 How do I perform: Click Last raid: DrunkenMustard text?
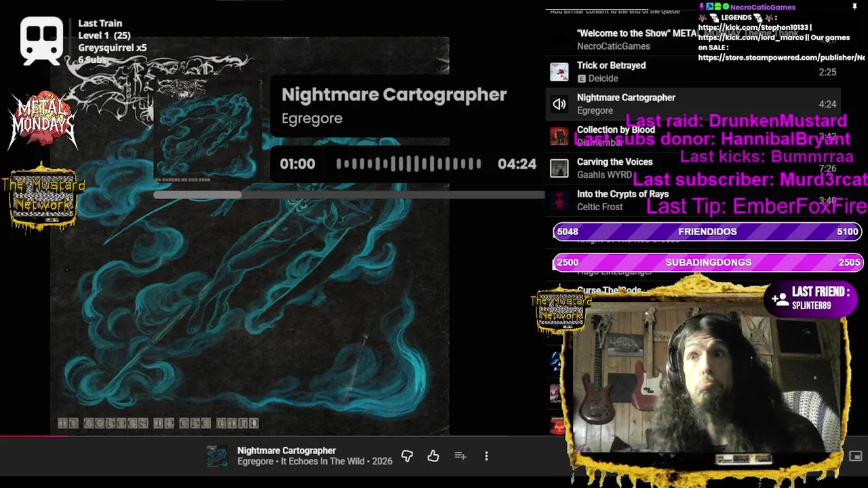click(736, 121)
